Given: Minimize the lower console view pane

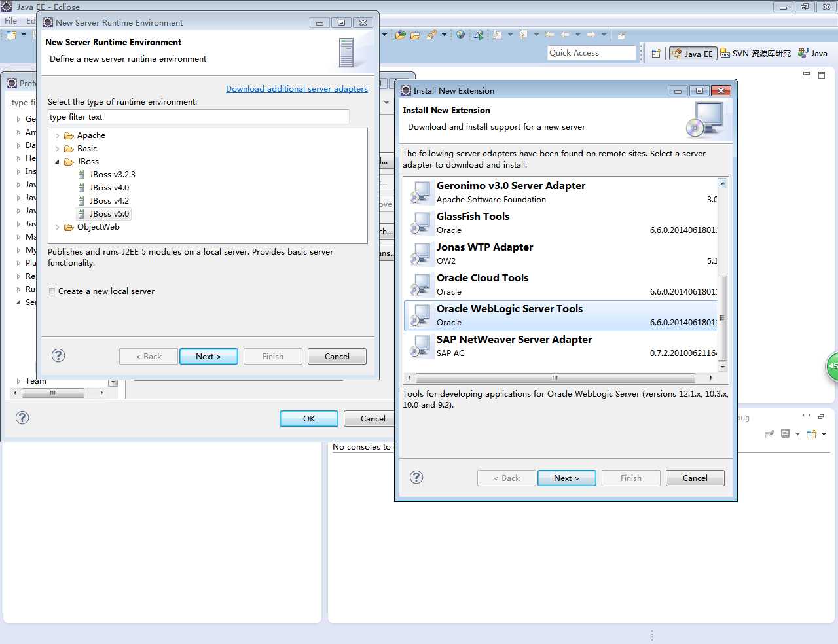Looking at the screenshot, I should coord(807,415).
